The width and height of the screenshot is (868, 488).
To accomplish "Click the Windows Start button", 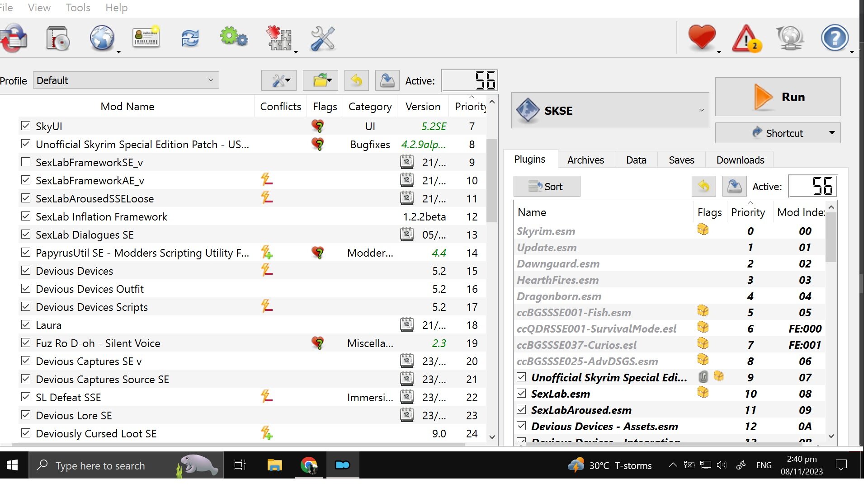I will [x=13, y=465].
